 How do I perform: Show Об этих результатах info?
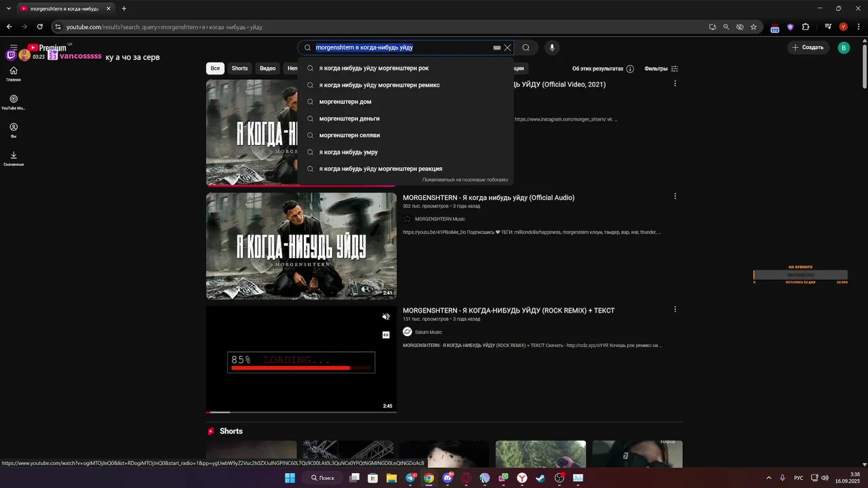pos(603,68)
